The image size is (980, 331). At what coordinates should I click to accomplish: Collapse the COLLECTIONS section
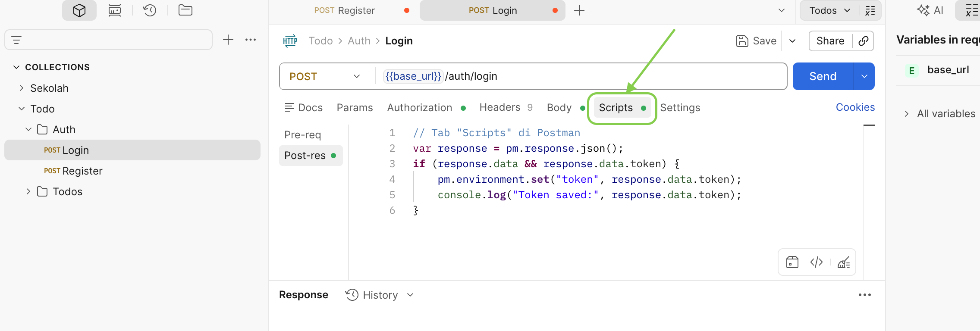point(16,67)
